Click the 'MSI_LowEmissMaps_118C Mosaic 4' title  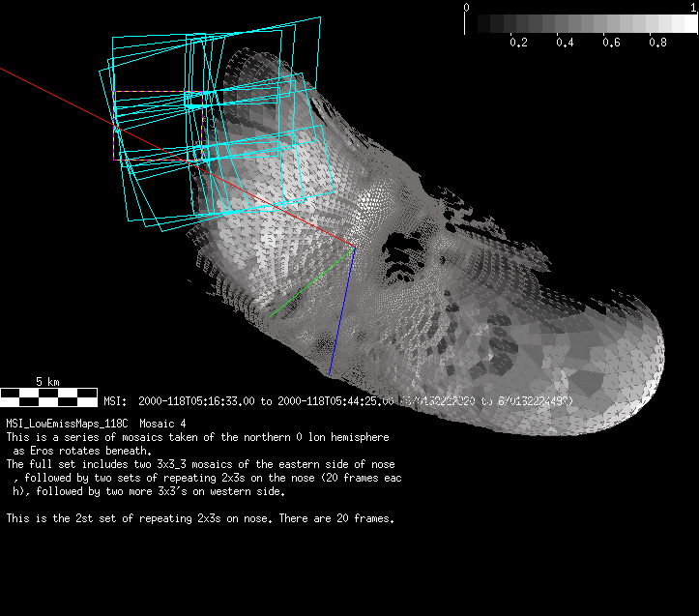point(96,424)
